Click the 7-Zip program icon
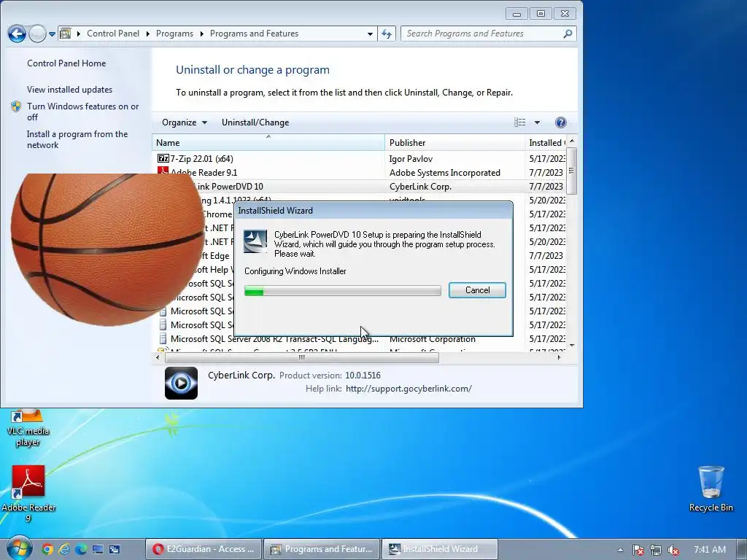Viewport: 747px width, 560px height. (x=163, y=158)
